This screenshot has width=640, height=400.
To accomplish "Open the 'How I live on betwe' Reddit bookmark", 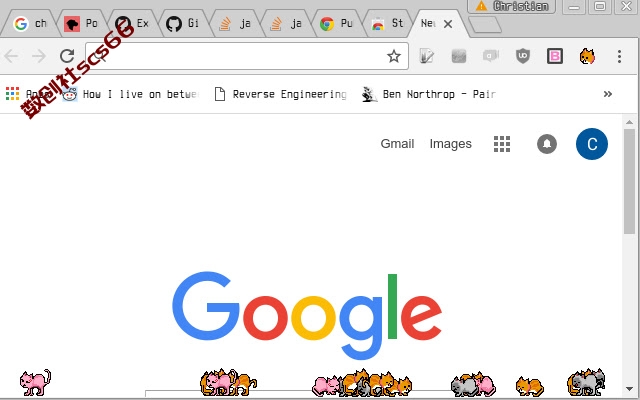I will tap(131, 94).
